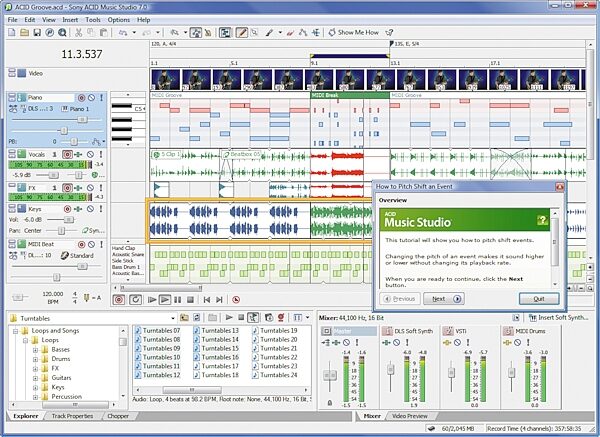Click the Keys track volume slider handle
Image resolution: width=600 pixels, height=437 pixels.
pos(68,220)
